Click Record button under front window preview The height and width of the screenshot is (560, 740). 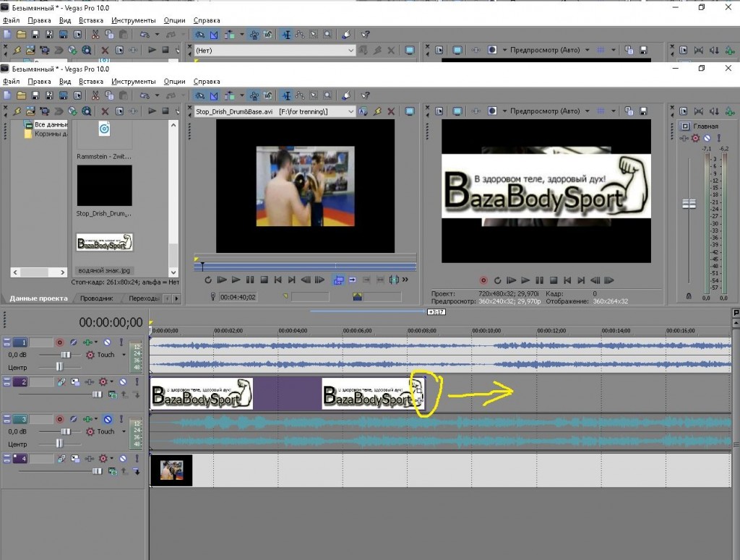pyautogui.click(x=483, y=280)
